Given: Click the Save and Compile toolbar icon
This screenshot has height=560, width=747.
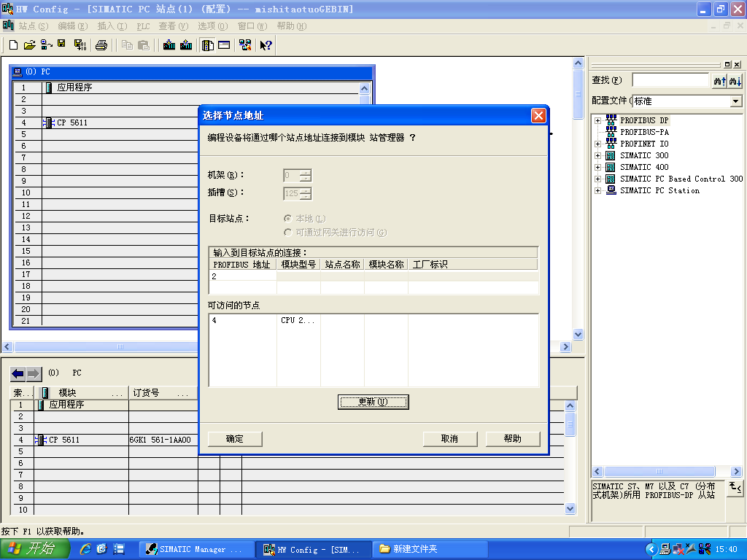Looking at the screenshot, I should 80,45.
